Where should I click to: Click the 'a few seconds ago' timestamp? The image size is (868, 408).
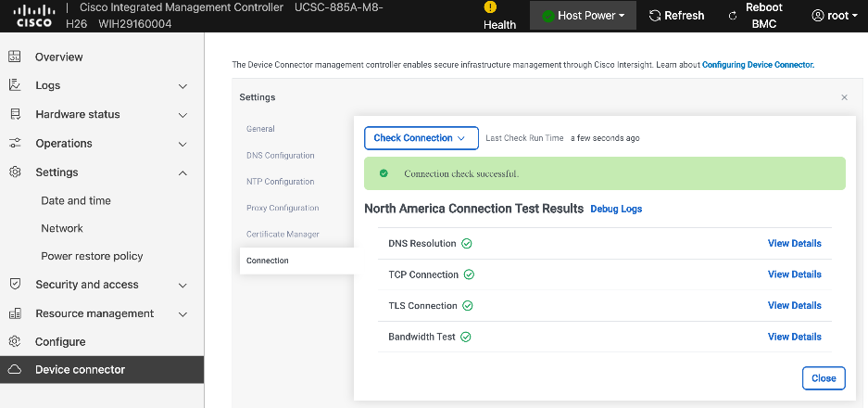(605, 138)
